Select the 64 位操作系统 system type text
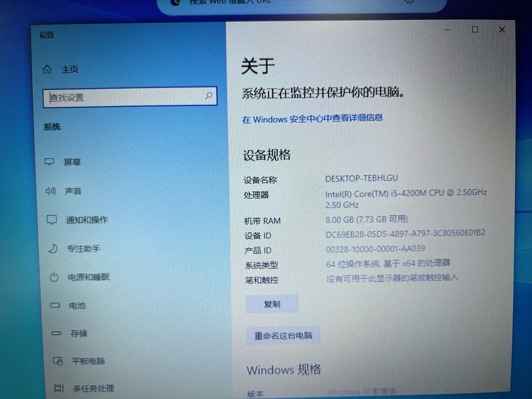The image size is (532, 399). [x=388, y=263]
